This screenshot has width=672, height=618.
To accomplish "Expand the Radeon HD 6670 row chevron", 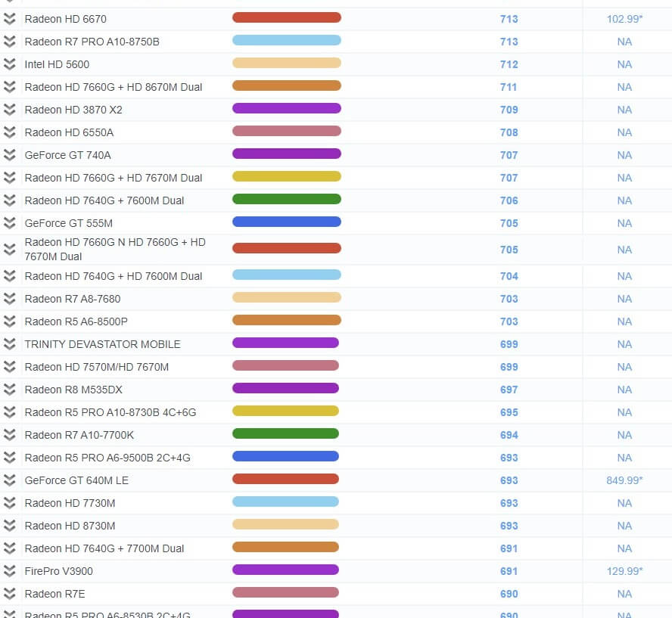I will (x=9, y=19).
